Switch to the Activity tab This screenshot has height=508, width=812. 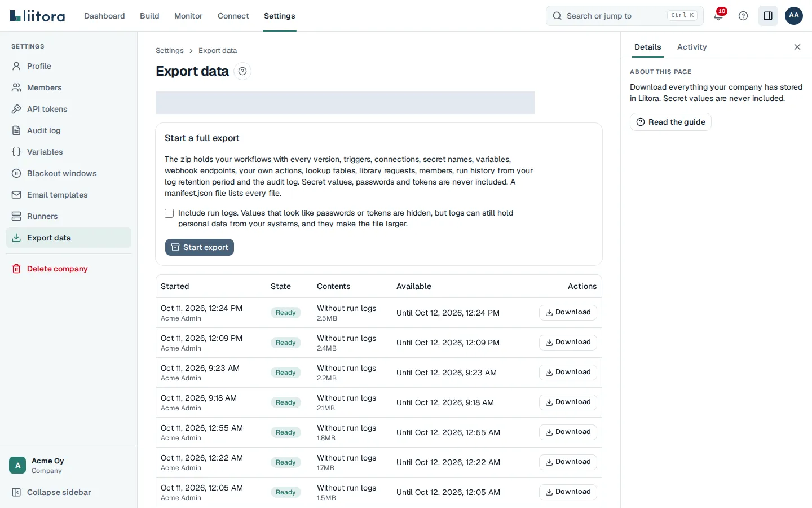[x=692, y=47]
